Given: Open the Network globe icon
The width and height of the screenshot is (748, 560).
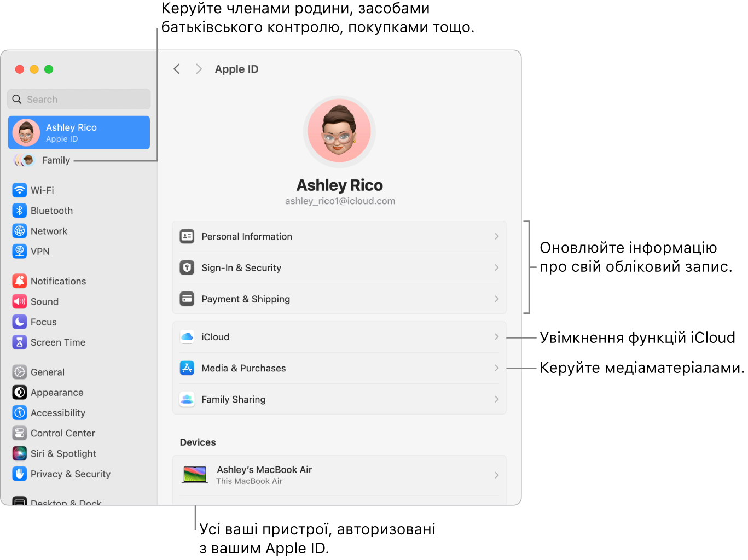Looking at the screenshot, I should pyautogui.click(x=20, y=231).
